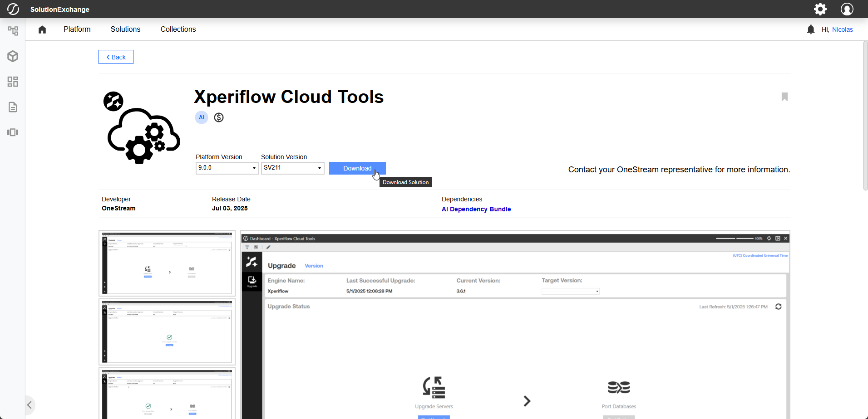Expand the Platform Version dropdown

227,168
